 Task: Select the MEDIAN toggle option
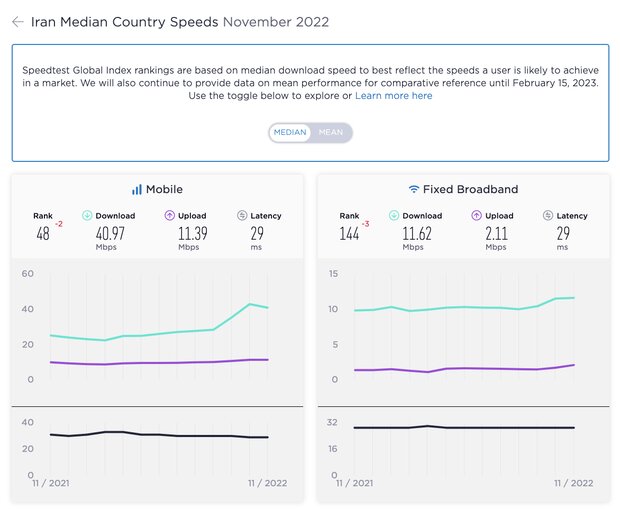[x=290, y=132]
